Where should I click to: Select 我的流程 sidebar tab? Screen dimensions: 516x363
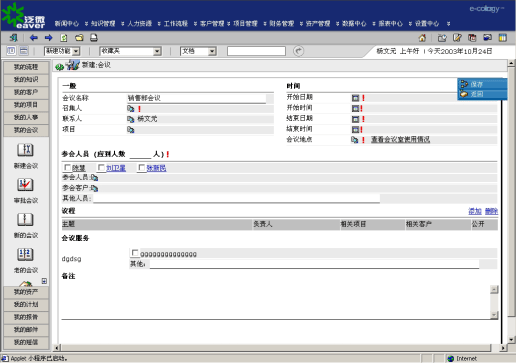[26, 67]
